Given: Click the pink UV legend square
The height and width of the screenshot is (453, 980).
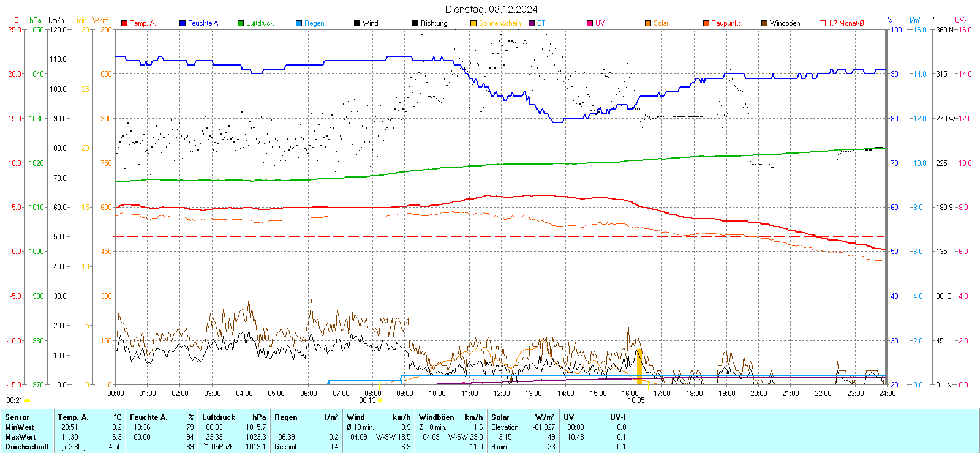Looking at the screenshot, I should tap(590, 23).
